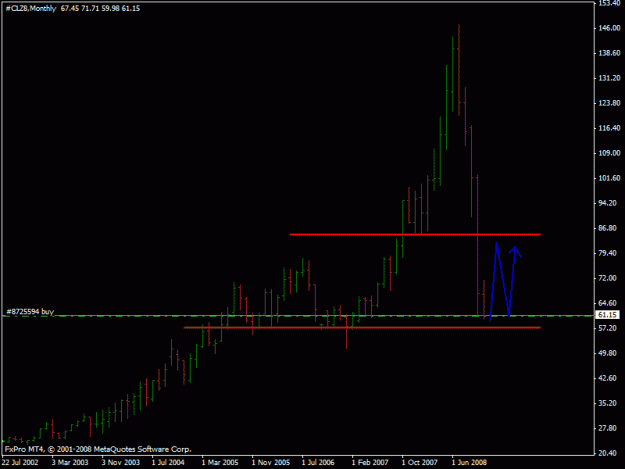The width and height of the screenshot is (625, 469).
Task: Click the 3 Mar 2003 date label
Action: [70, 462]
